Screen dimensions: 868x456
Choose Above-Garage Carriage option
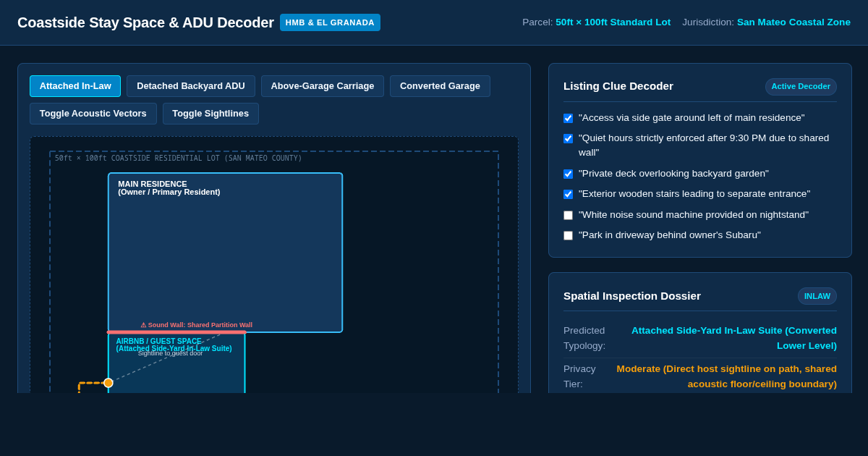(323, 86)
